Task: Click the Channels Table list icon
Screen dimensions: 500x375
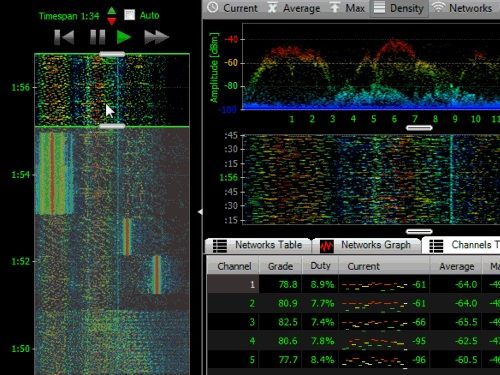Action: (436, 246)
